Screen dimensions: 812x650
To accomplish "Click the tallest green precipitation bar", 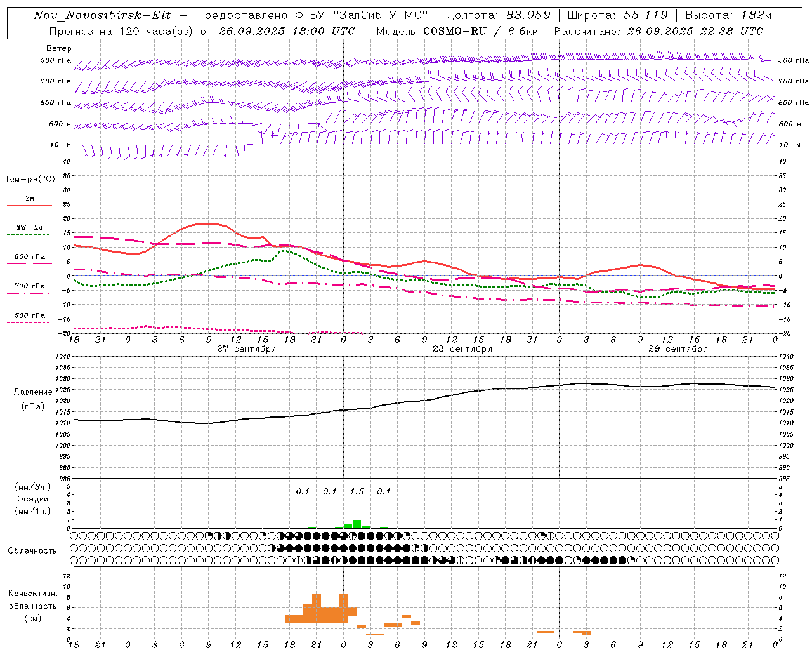I will tap(357, 524).
